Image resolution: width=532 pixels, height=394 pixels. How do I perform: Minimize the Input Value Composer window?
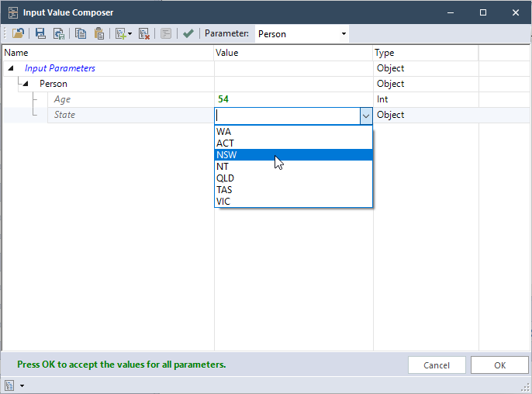click(x=451, y=12)
